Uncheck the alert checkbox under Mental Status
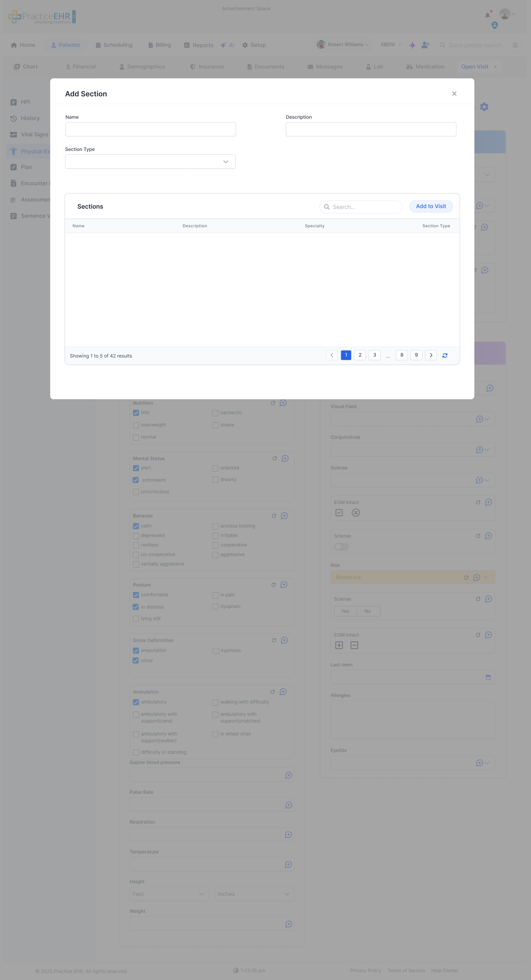Viewport: 531px width, 980px height. point(136,468)
